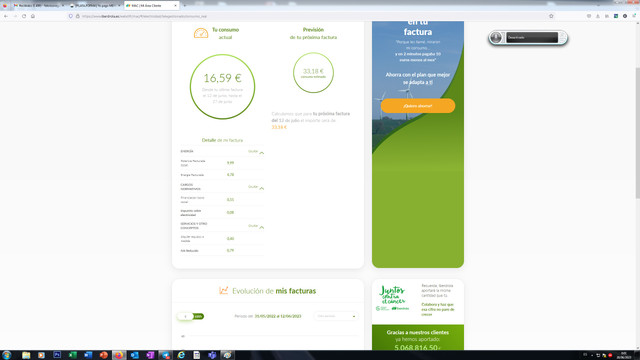Select the 'Impuesto sobre electricidad' row
This screenshot has height=360, width=640.
tap(222, 213)
